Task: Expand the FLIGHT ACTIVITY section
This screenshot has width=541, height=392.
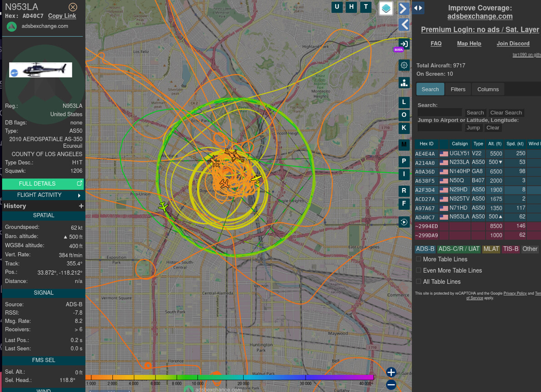Action: pyautogui.click(x=43, y=195)
